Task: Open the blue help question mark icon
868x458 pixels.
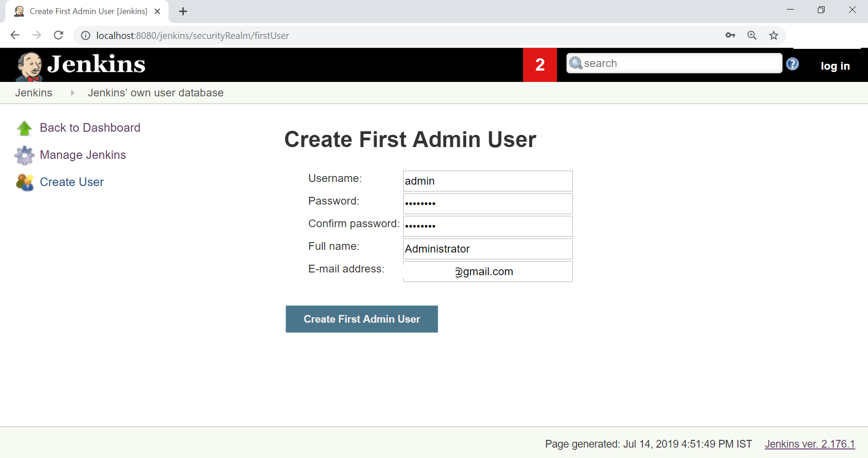Action: (792, 64)
